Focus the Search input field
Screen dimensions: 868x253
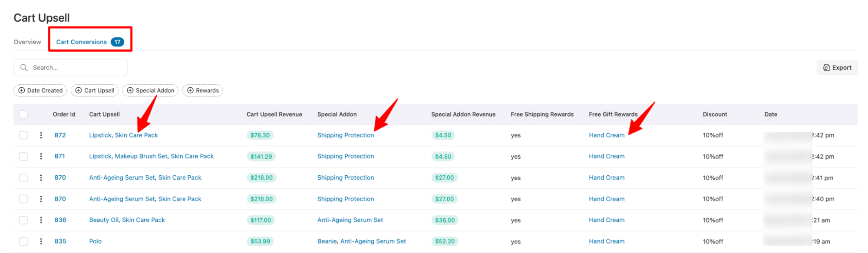click(x=70, y=68)
